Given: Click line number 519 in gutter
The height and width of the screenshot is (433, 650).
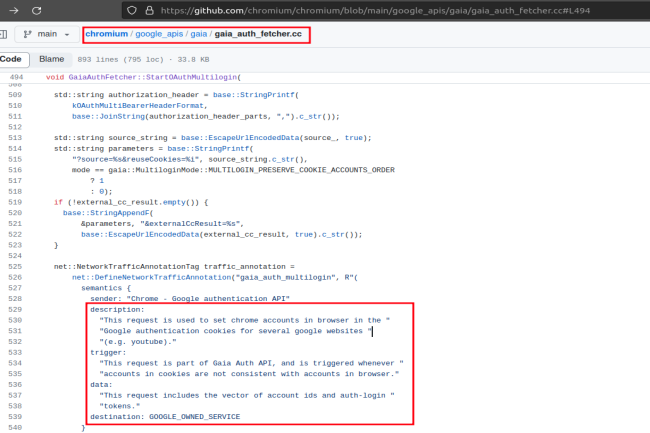Looking at the screenshot, I should (16, 202).
